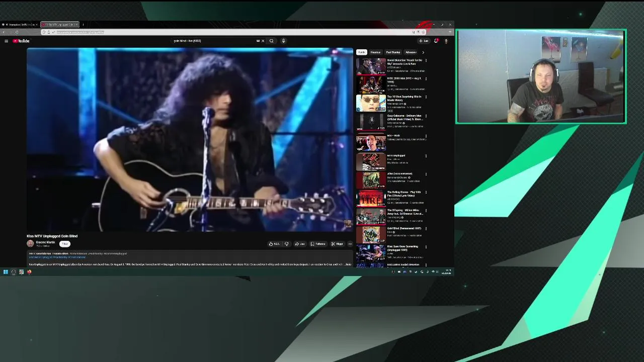Click the video player to pause
Image resolution: width=644 pixels, height=362 pixels.
(x=190, y=140)
